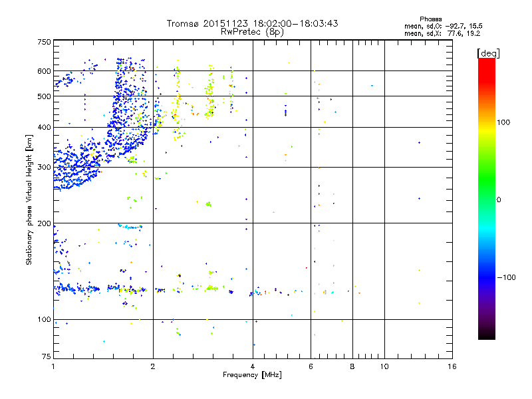Click the y-axis tick label "400"

tap(44, 128)
